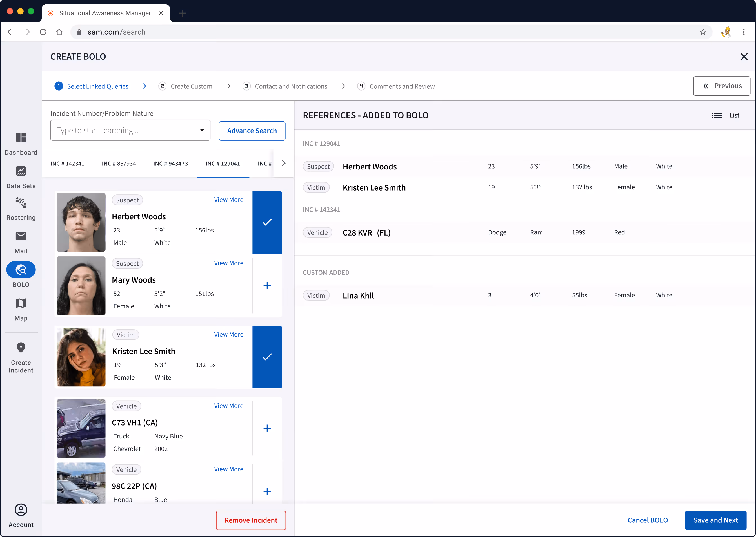Deselect Herbert Woods from the BOLO
This screenshot has width=756, height=537.
(267, 222)
